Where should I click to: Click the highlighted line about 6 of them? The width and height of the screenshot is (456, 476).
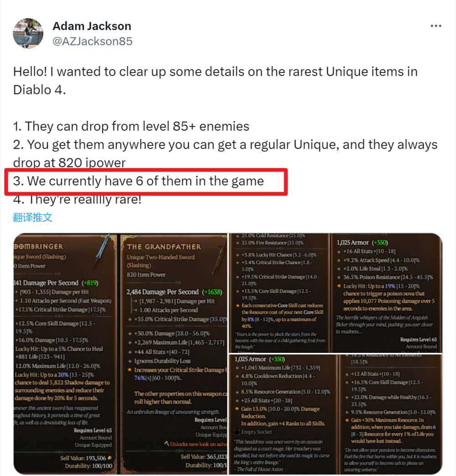(139, 181)
